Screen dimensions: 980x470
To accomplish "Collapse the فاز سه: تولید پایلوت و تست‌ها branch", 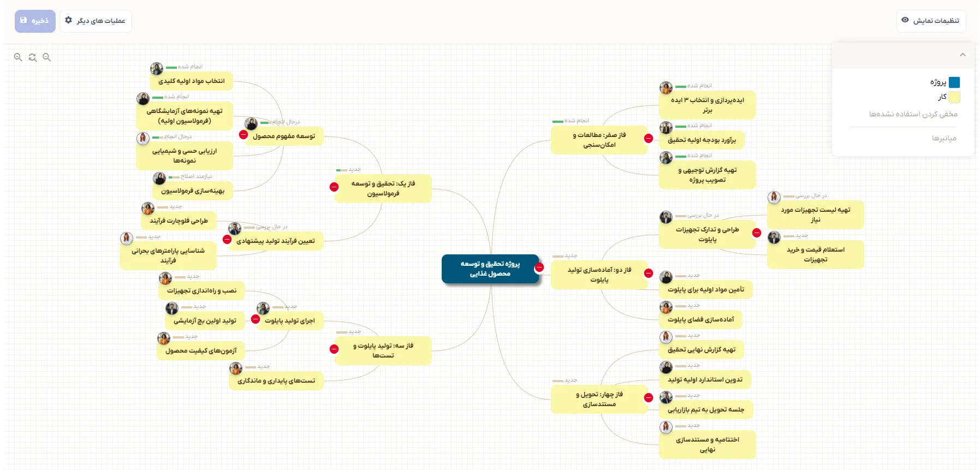I will coord(334,349).
